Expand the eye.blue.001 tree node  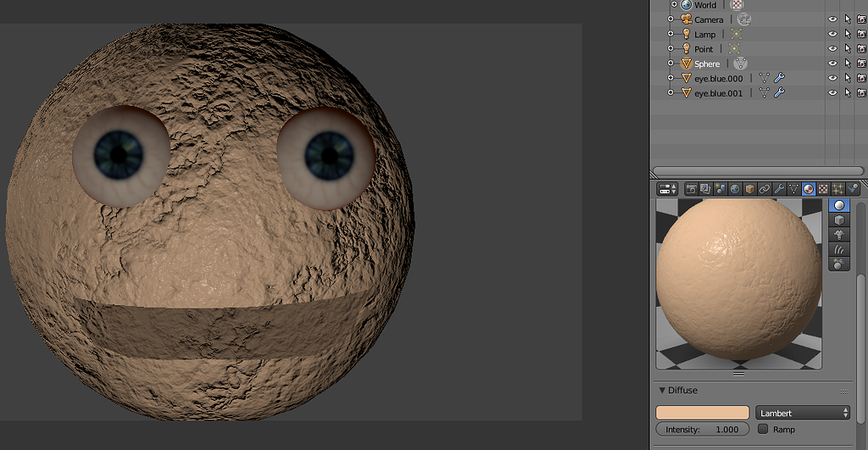[670, 93]
